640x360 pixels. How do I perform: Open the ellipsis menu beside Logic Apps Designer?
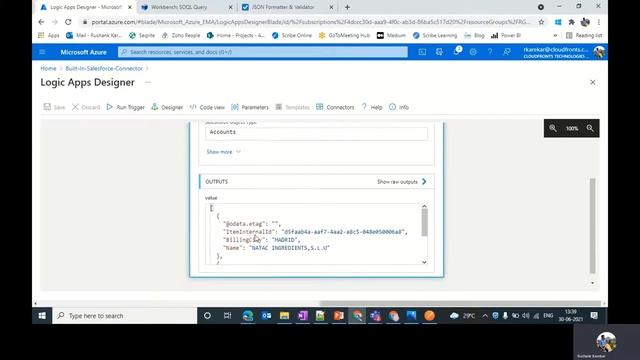(148, 82)
